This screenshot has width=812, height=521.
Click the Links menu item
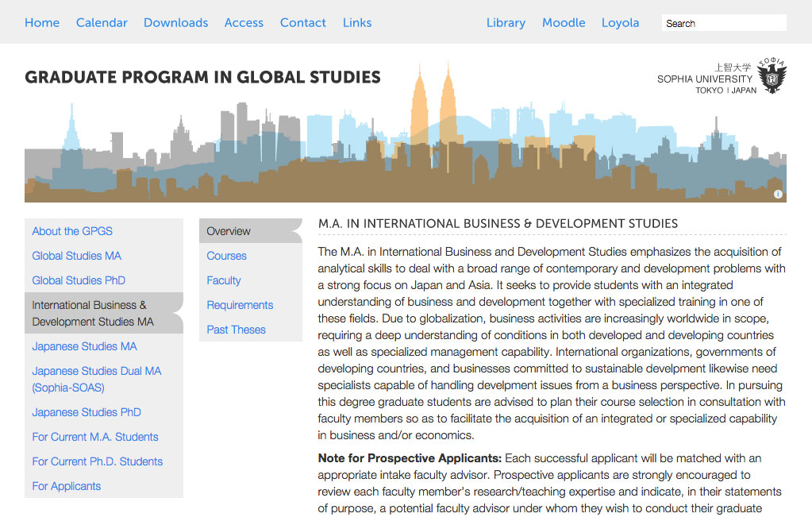click(x=357, y=23)
